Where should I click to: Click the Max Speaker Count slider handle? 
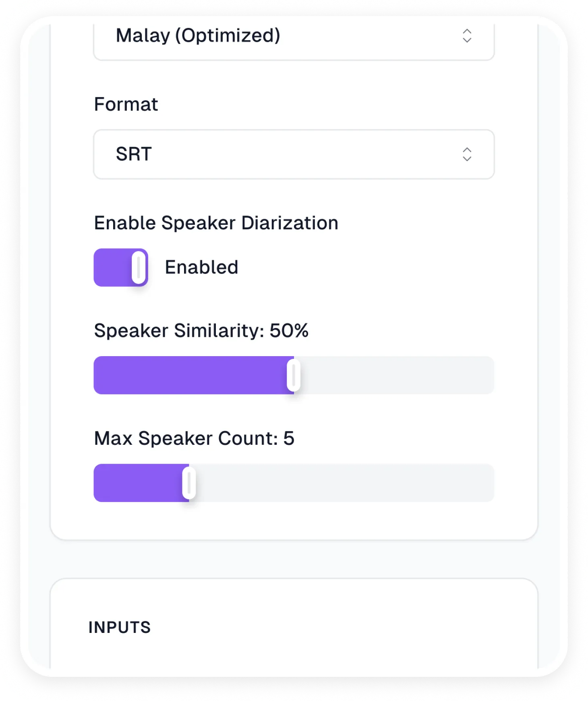189,483
